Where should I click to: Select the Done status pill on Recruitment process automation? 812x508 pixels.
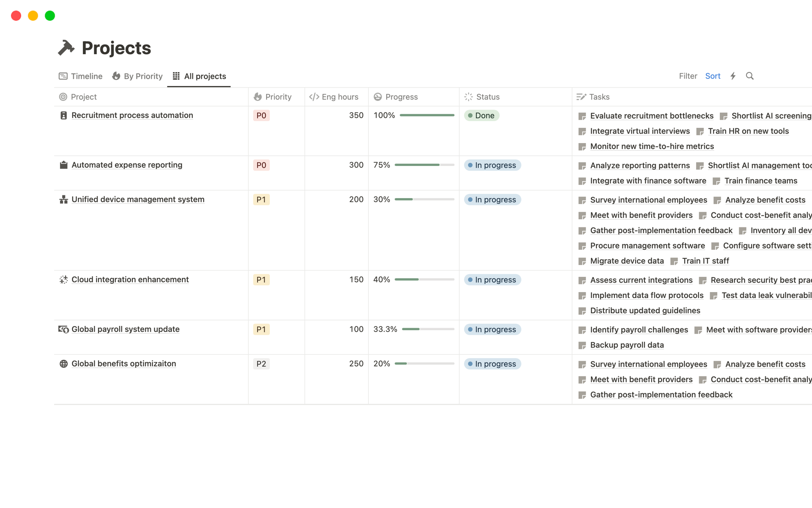482,115
